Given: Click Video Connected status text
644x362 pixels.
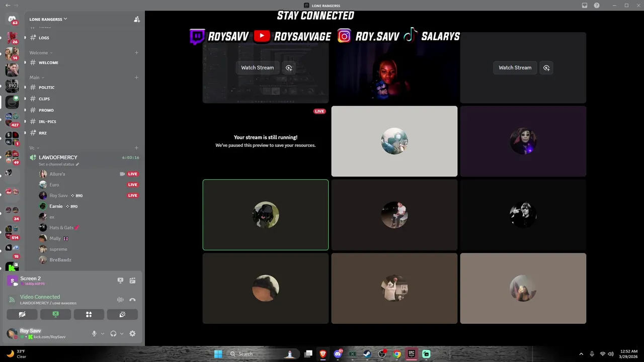Looking at the screenshot, I should (40, 297).
